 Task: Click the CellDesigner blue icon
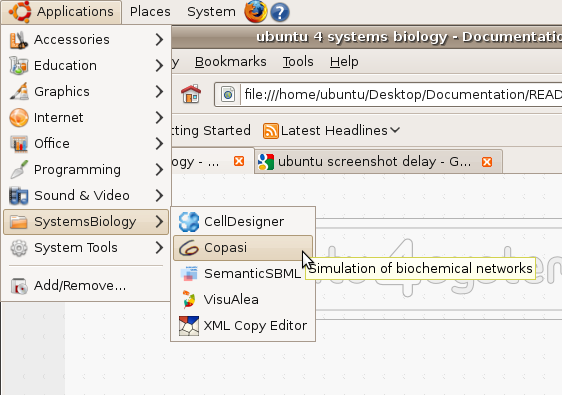189,222
